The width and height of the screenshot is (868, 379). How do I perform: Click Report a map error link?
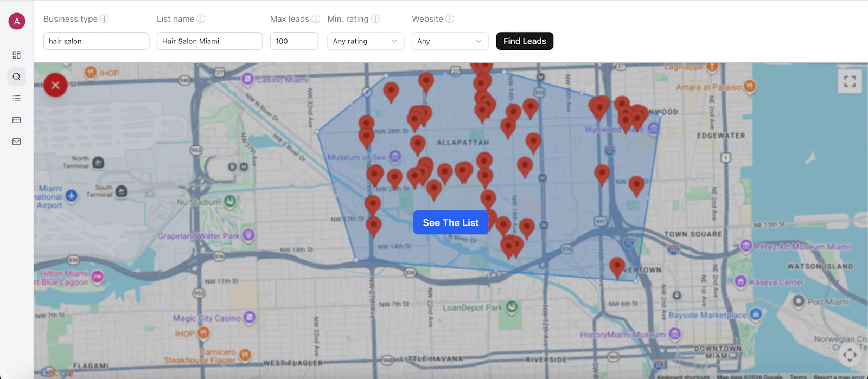(x=838, y=376)
